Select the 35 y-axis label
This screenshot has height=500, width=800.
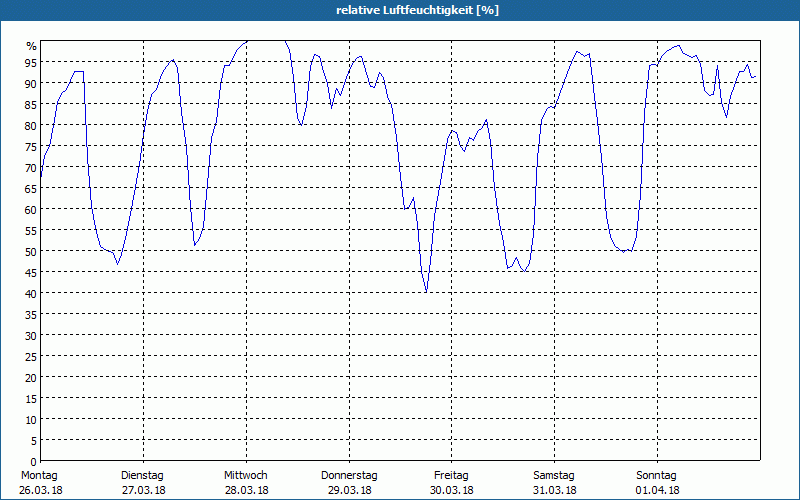click(x=32, y=314)
